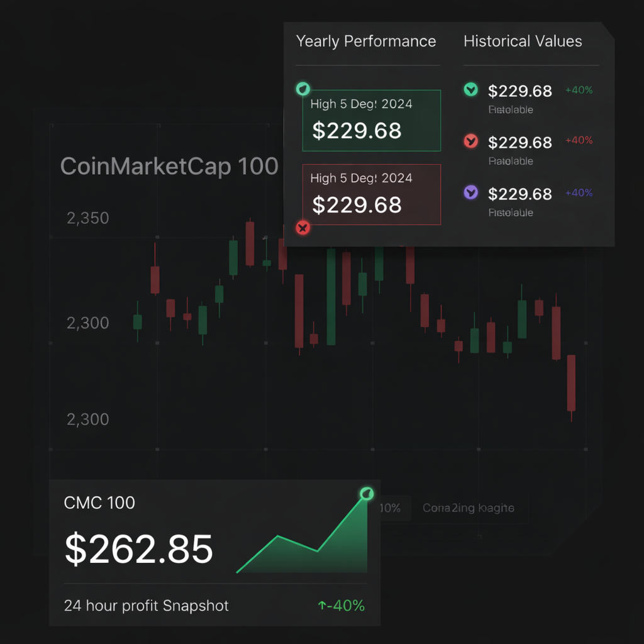
Task: Click the red chevron icon in Historical Values
Action: (x=470, y=142)
